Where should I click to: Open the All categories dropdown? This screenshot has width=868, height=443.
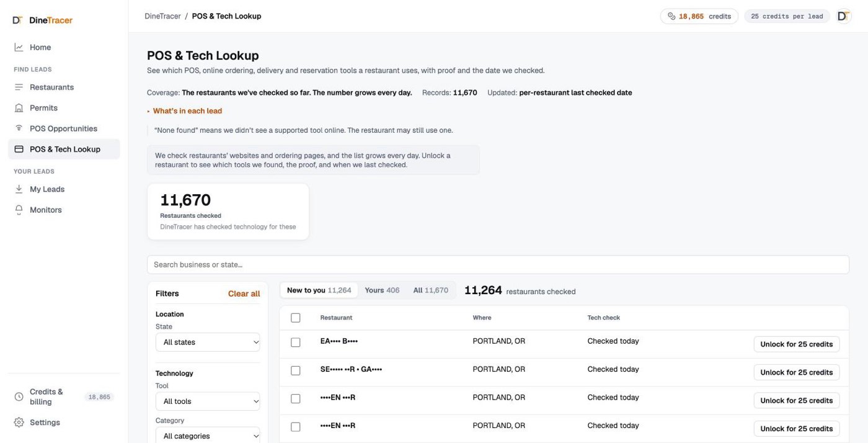pos(208,436)
